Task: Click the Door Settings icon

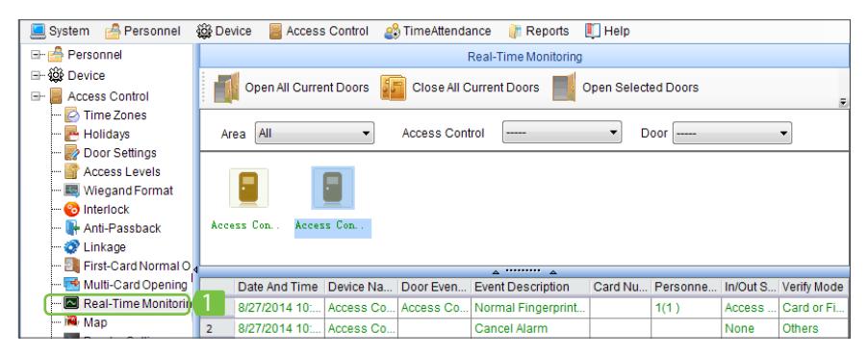Action: click(72, 153)
